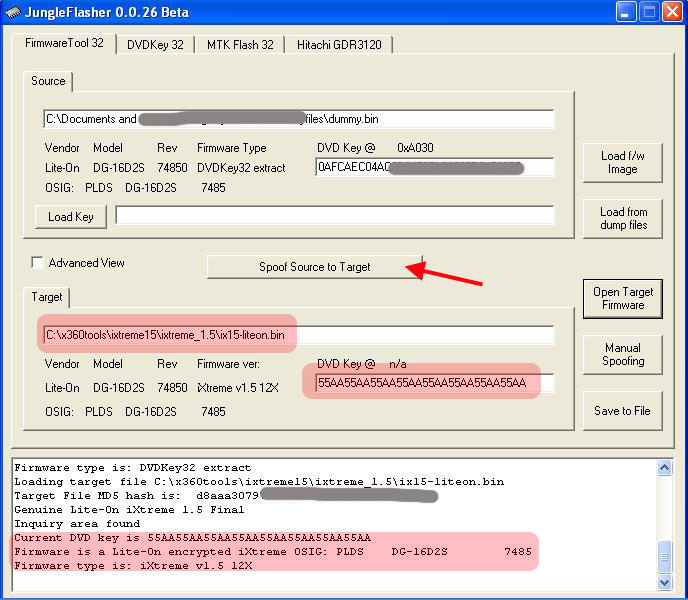Open the DVDKey 32 tab
This screenshot has width=688, height=600.
point(155,45)
